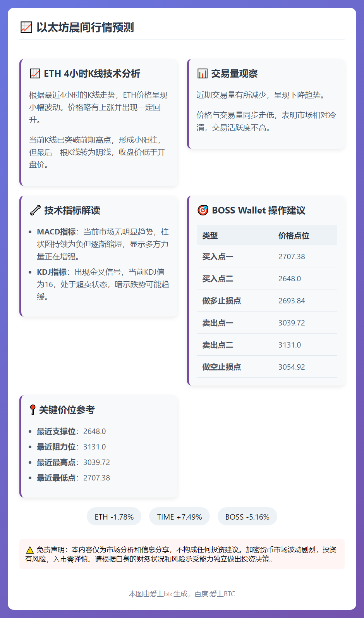
Task: Click the 类型 table column header
Action: pos(210,236)
